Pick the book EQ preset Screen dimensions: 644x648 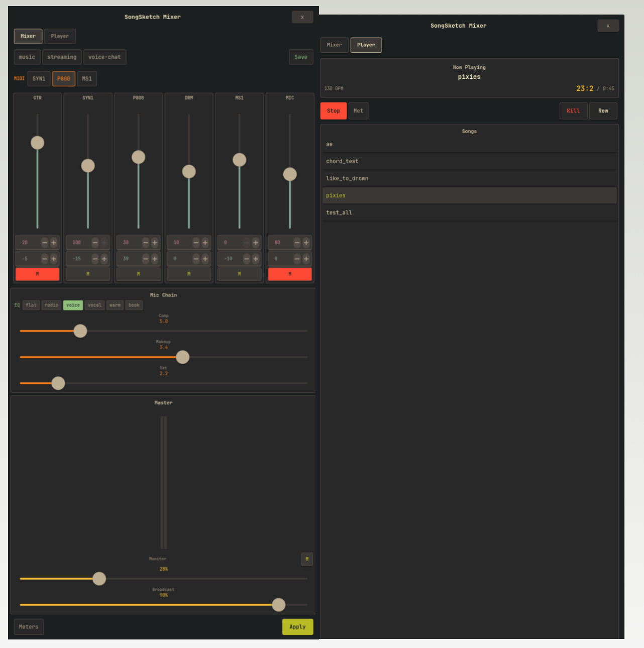tap(134, 305)
